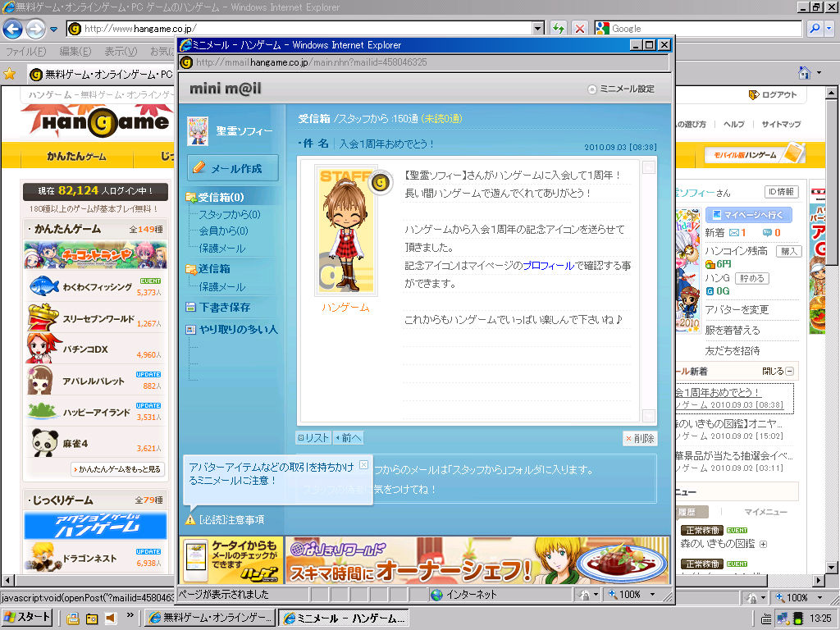Click the プロフィール link in mail body

coord(549,266)
